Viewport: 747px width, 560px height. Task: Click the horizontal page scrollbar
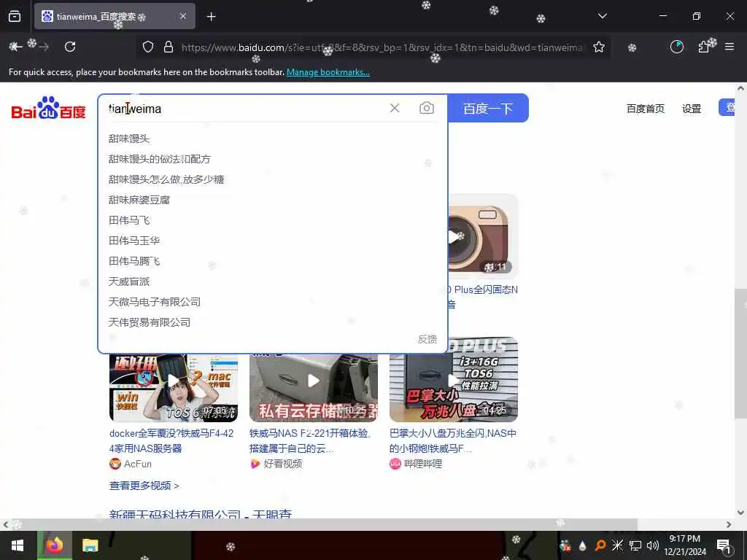click(x=324, y=524)
